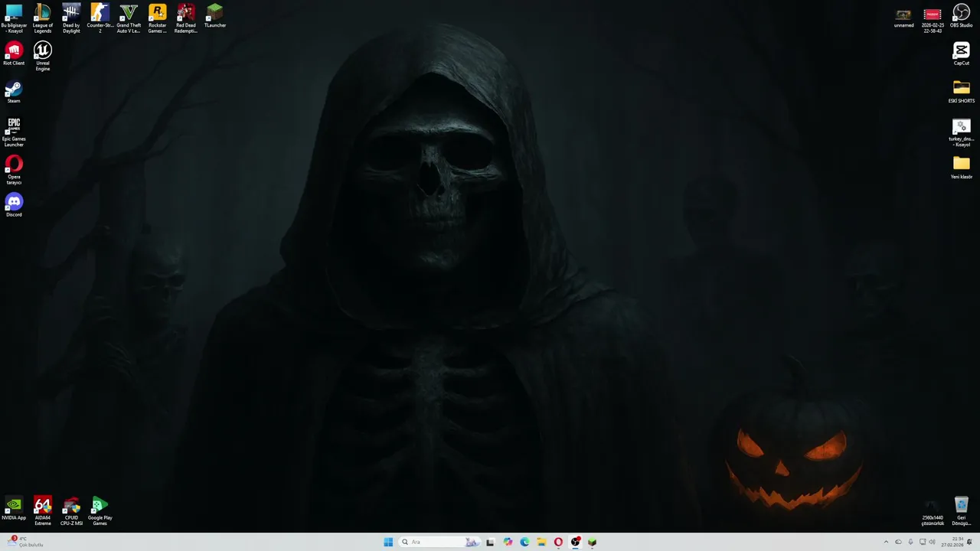Select the Epic Games Launcher icon
980x551 pixels.
[x=14, y=132]
